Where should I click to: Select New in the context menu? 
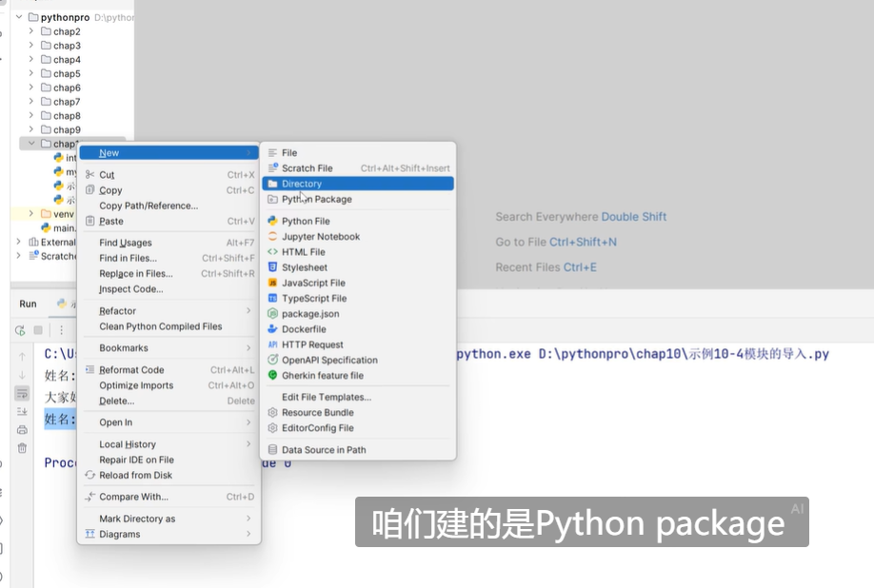[x=169, y=153]
